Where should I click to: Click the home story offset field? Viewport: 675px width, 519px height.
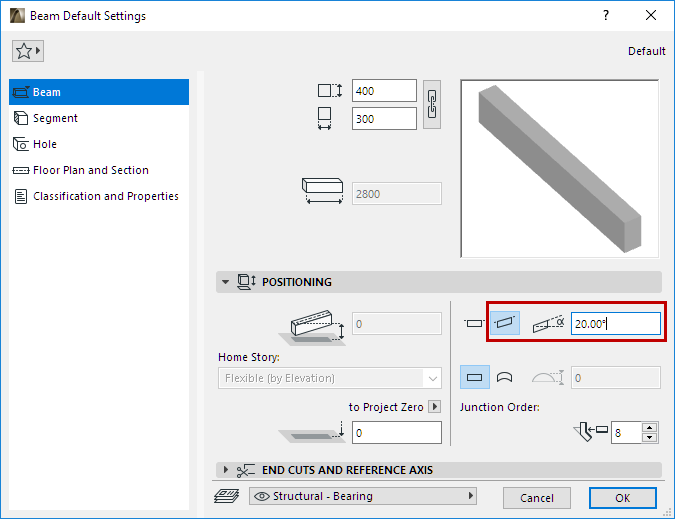coord(396,324)
